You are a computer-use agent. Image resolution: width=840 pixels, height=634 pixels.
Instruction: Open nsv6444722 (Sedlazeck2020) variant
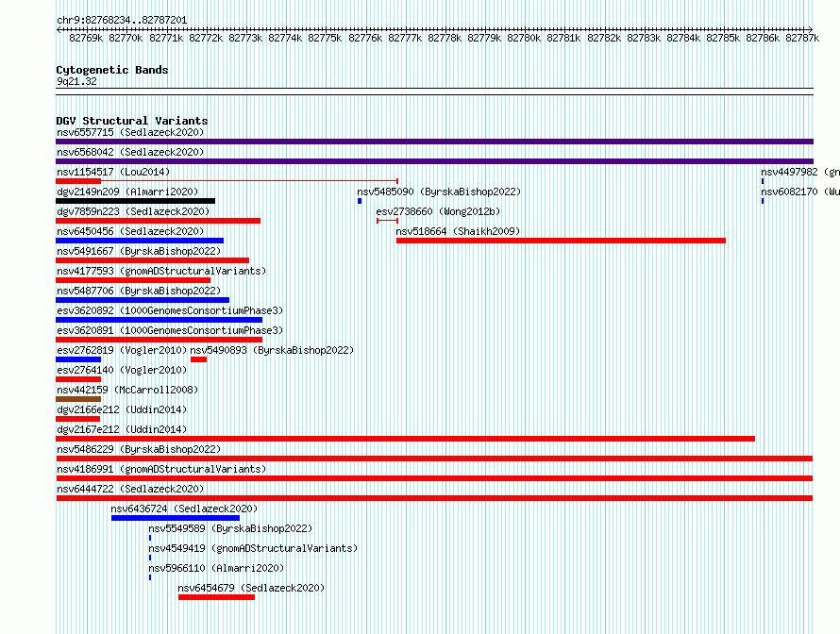[x=130, y=489]
